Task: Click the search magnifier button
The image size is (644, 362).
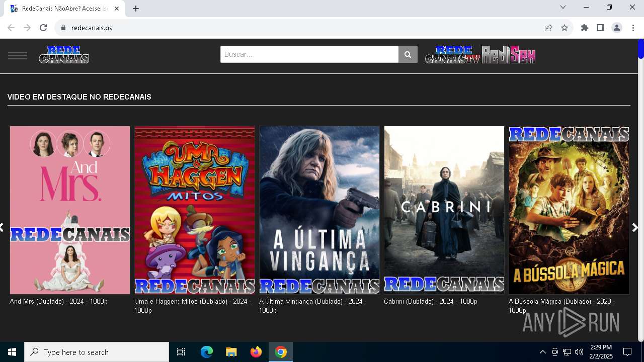Action: tap(408, 54)
